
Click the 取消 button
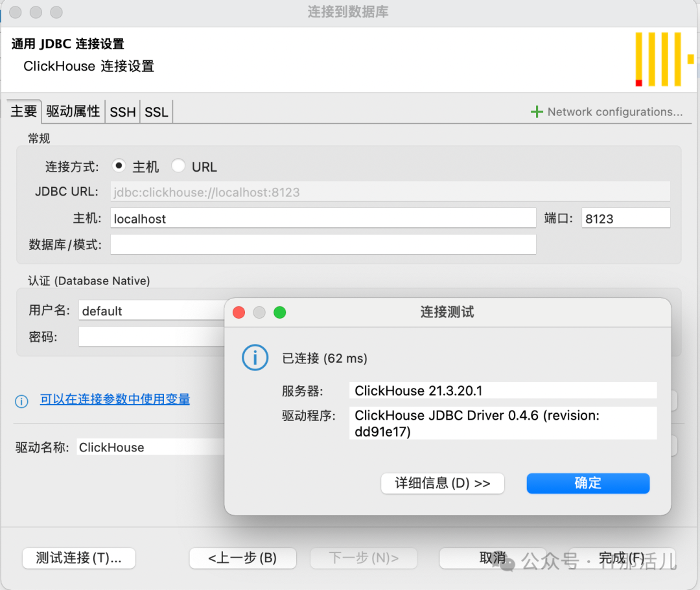(x=493, y=558)
